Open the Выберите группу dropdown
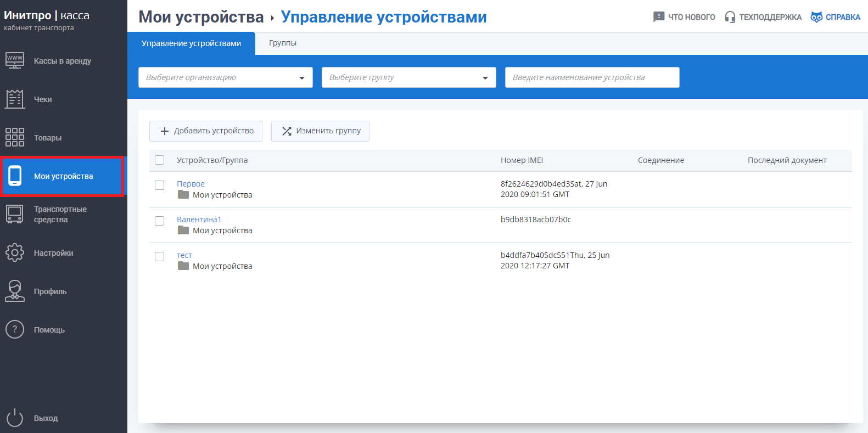 (408, 77)
